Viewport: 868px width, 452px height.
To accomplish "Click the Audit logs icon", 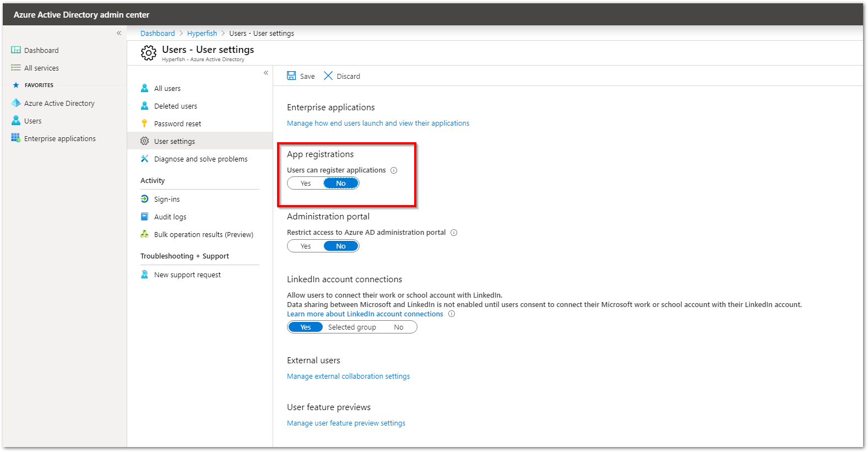I will click(145, 217).
